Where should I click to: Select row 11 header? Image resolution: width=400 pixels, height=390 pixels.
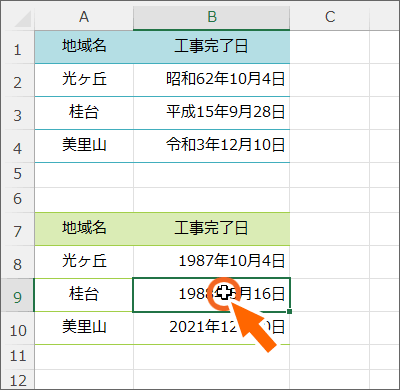pyautogui.click(x=17, y=357)
